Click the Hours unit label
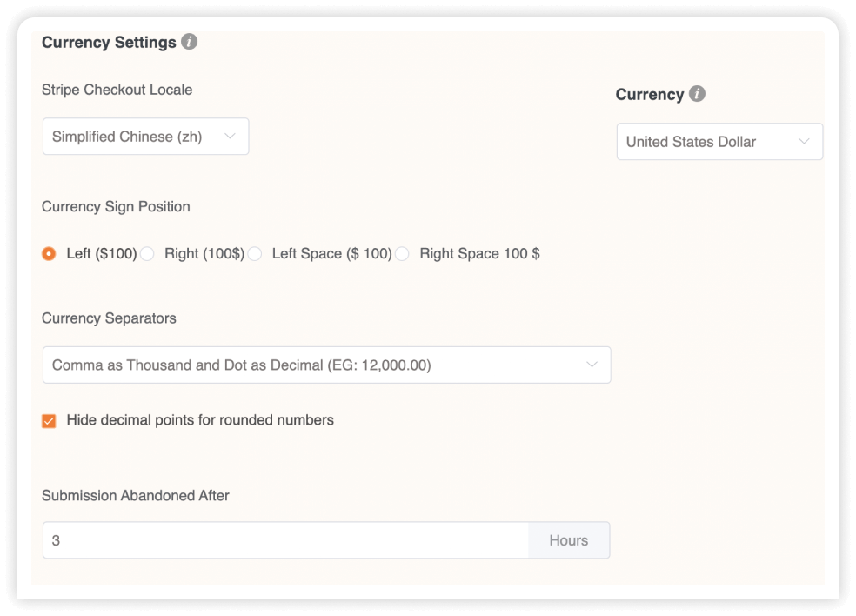This screenshot has width=856, height=616. [x=569, y=540]
